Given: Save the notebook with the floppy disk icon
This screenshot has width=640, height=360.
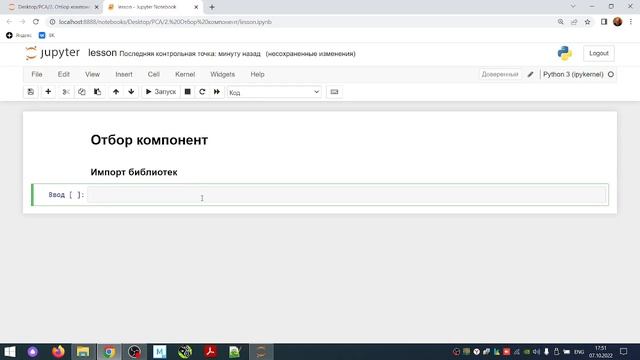Looking at the screenshot, I should click(31, 92).
